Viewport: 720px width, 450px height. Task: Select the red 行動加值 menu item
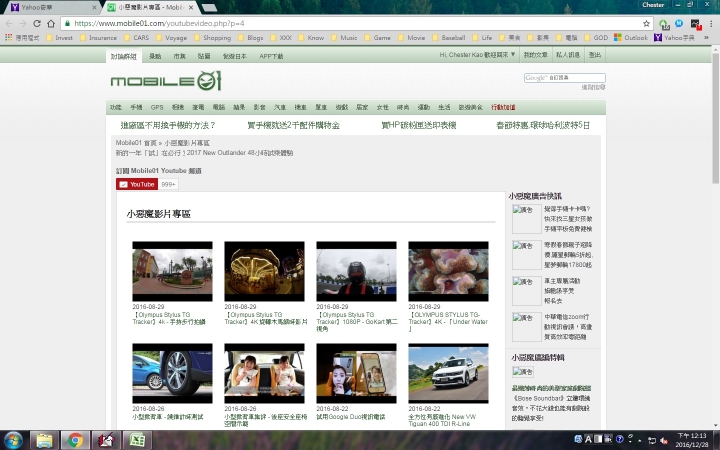503,107
